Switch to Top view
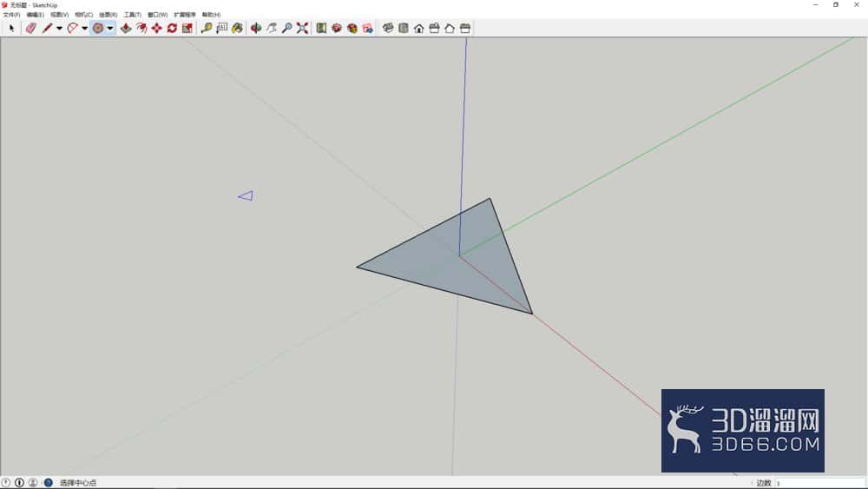 tap(404, 29)
